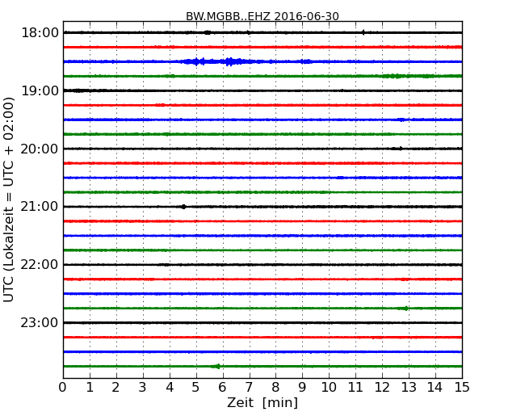Click the x-axis tick label 14
Image resolution: width=525 pixels, height=420 pixels.
[435, 388]
